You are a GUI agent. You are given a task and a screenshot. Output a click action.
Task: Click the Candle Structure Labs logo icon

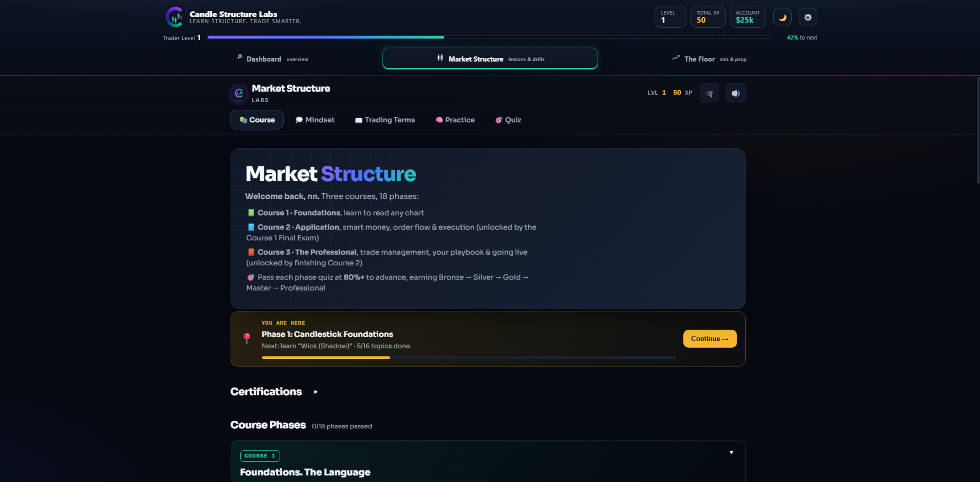(175, 17)
